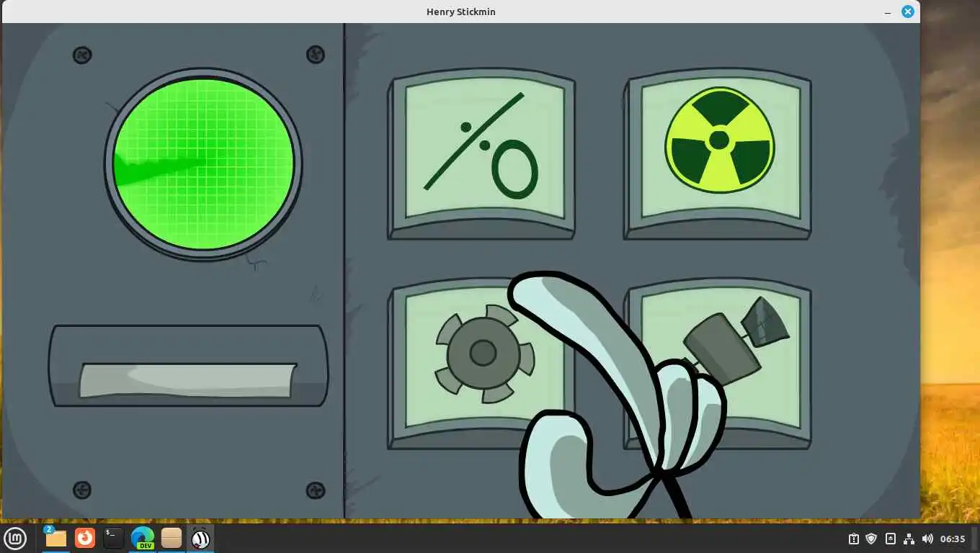Open the Files folder in the taskbar
Viewport: 980px width, 553px height.
(x=55, y=538)
